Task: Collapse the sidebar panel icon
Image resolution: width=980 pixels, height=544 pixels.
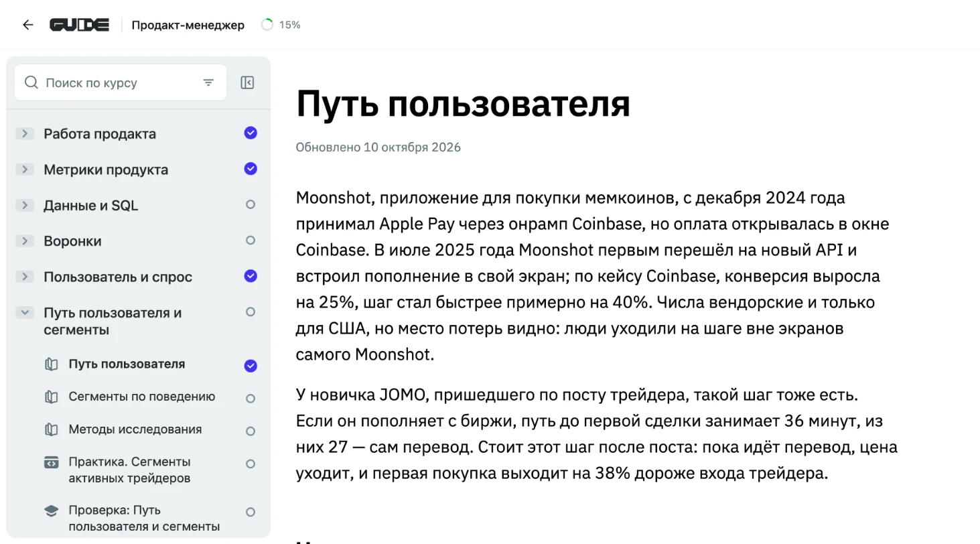Action: coord(247,82)
